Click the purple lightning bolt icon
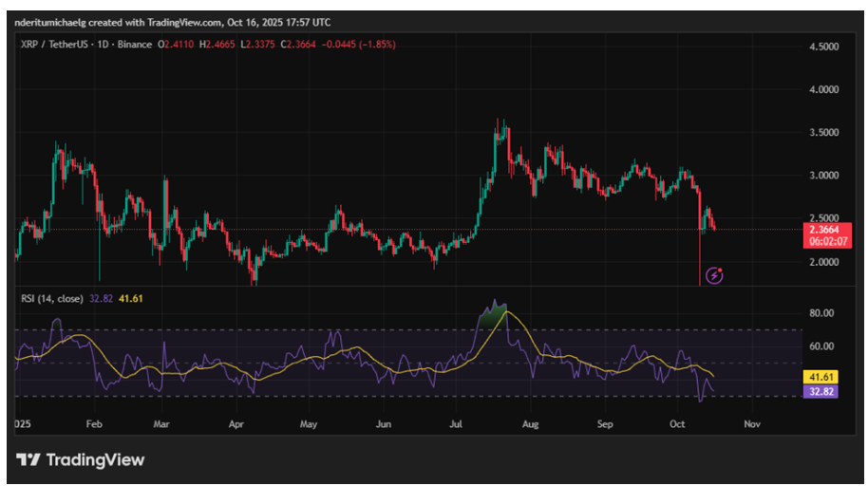Image resolution: width=868 pixels, height=486 pixels. pyautogui.click(x=716, y=275)
